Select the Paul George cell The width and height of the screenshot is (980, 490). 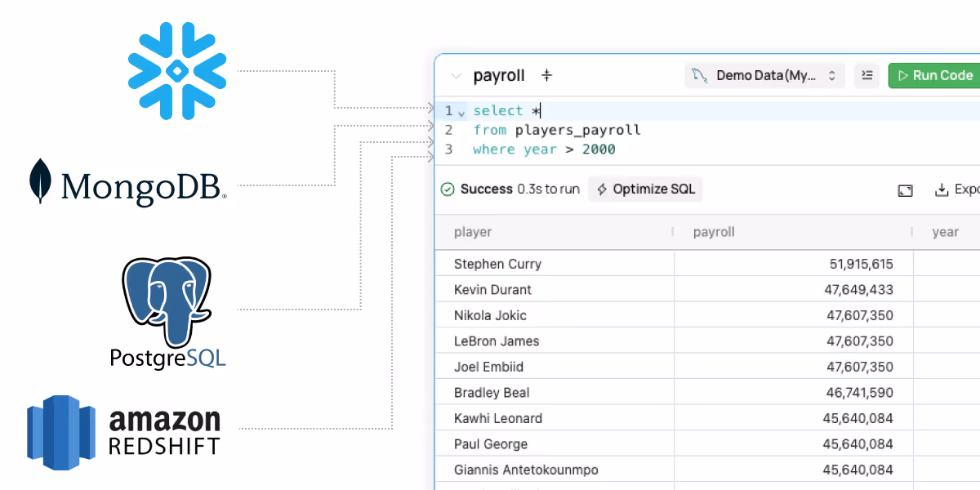click(555, 444)
